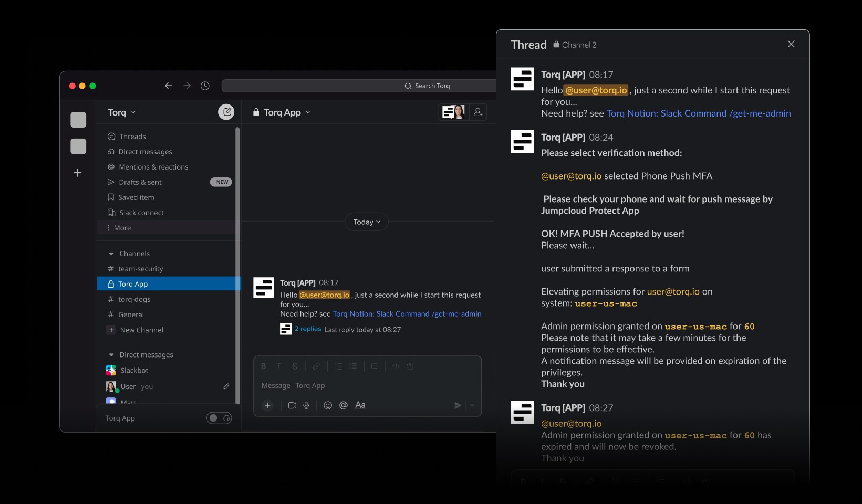Click the compose new message icon

226,112
